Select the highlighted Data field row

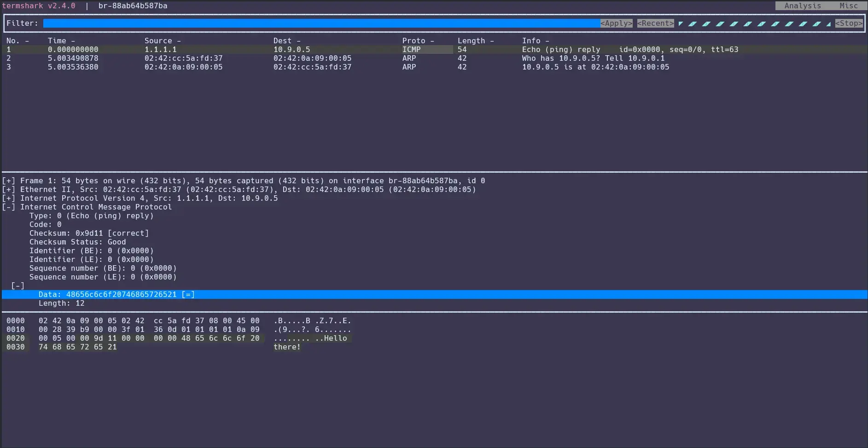434,294
